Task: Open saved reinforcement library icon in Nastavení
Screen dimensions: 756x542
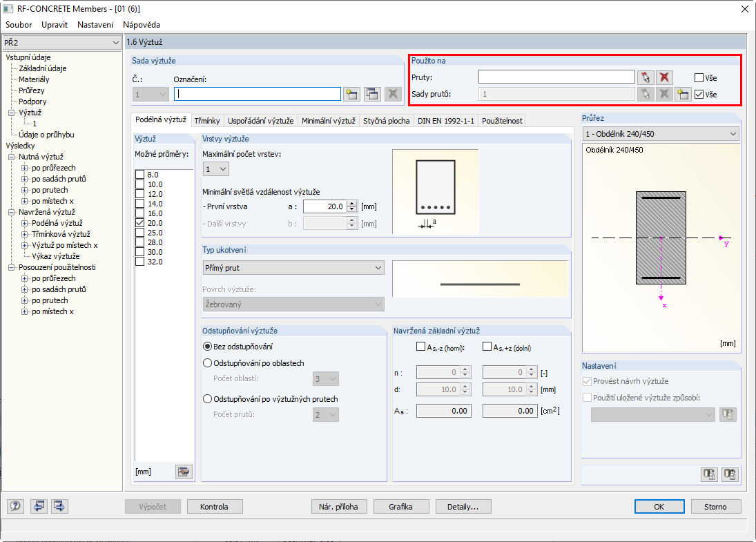Action: [x=728, y=414]
